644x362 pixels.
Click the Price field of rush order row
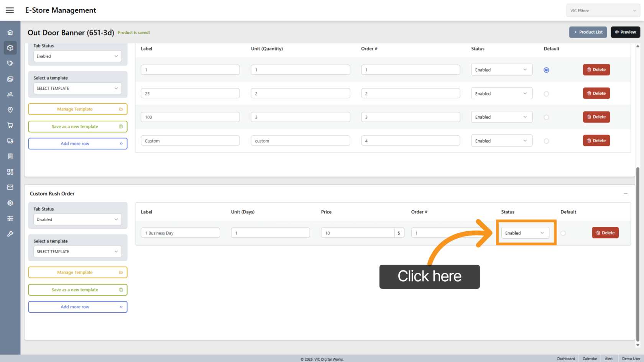click(x=357, y=233)
